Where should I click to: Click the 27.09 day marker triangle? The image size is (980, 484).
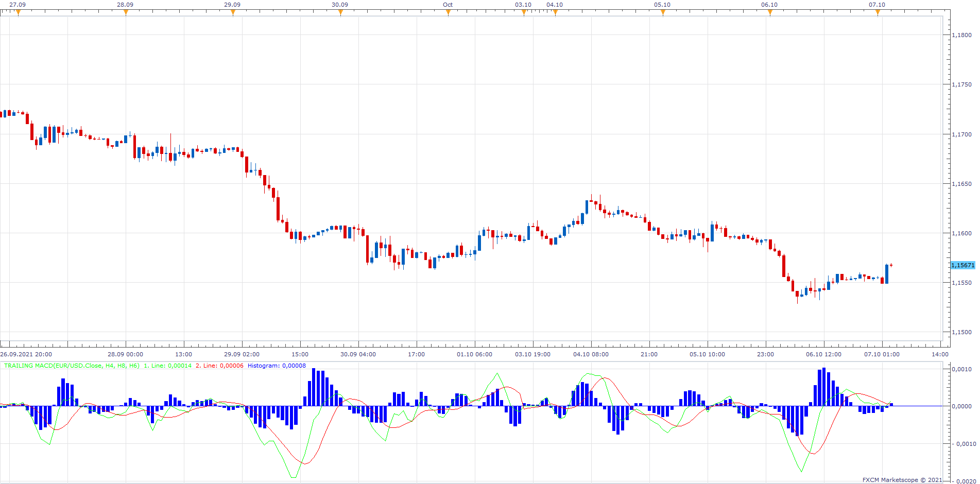18,13
